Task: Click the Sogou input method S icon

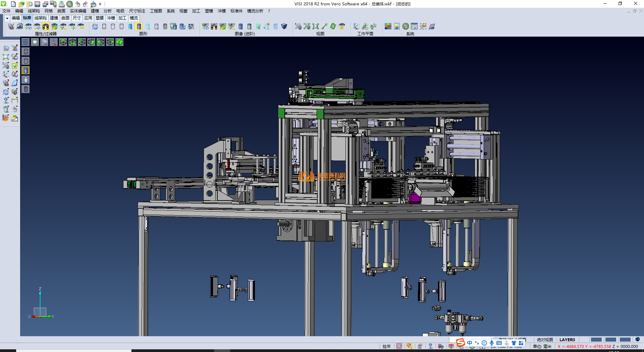Action: click(x=461, y=343)
